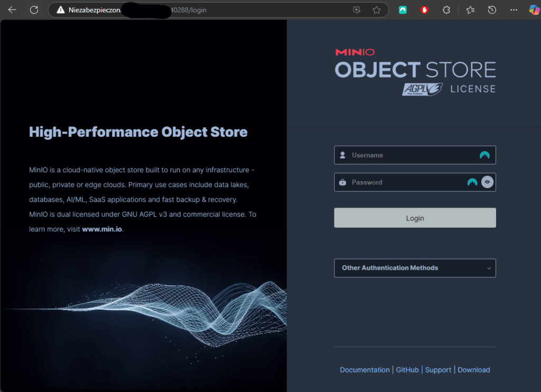541x392 pixels.
Task: Click the Login button
Action: coord(415,218)
